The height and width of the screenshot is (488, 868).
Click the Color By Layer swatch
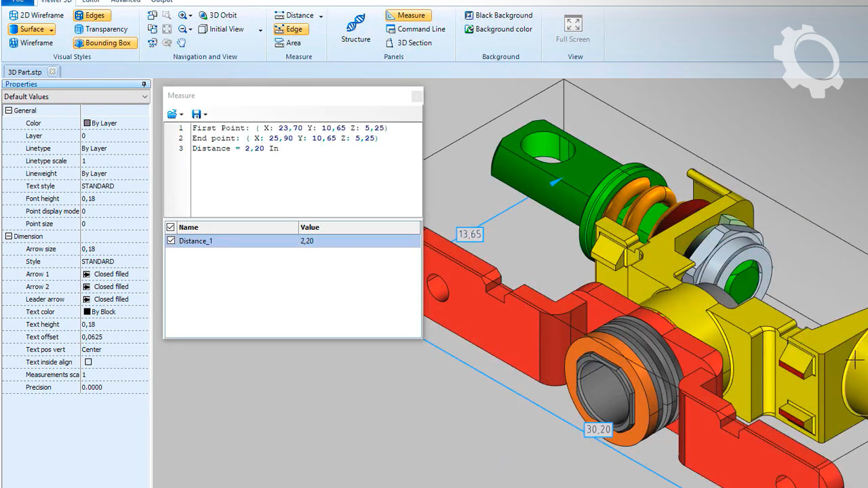pos(87,123)
